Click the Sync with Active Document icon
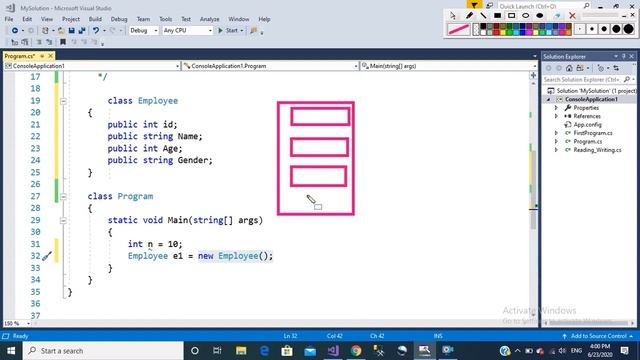 click(x=616, y=68)
